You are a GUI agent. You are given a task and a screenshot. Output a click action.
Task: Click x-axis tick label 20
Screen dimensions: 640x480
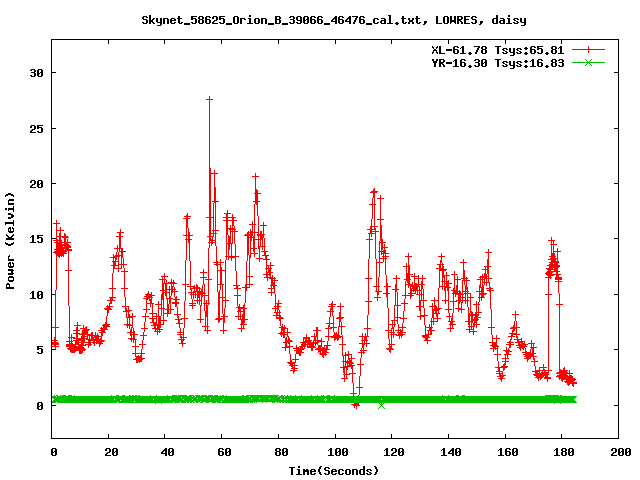tap(111, 452)
